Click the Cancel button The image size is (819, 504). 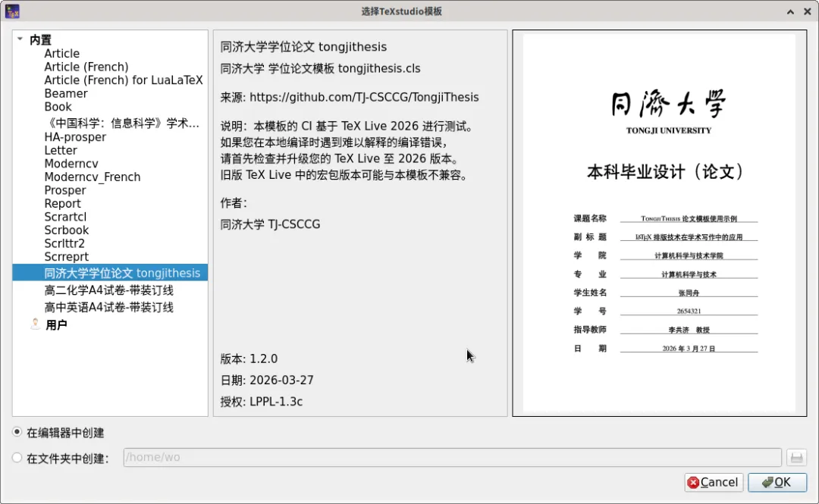point(714,482)
